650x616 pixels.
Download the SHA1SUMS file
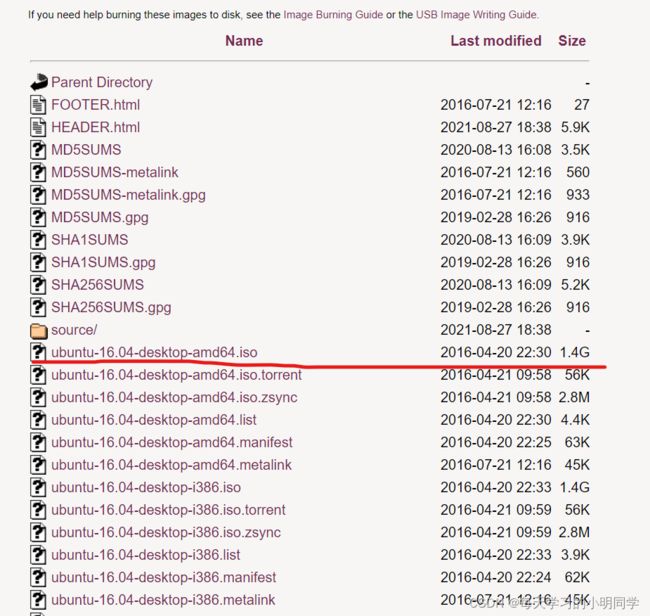[90, 240]
